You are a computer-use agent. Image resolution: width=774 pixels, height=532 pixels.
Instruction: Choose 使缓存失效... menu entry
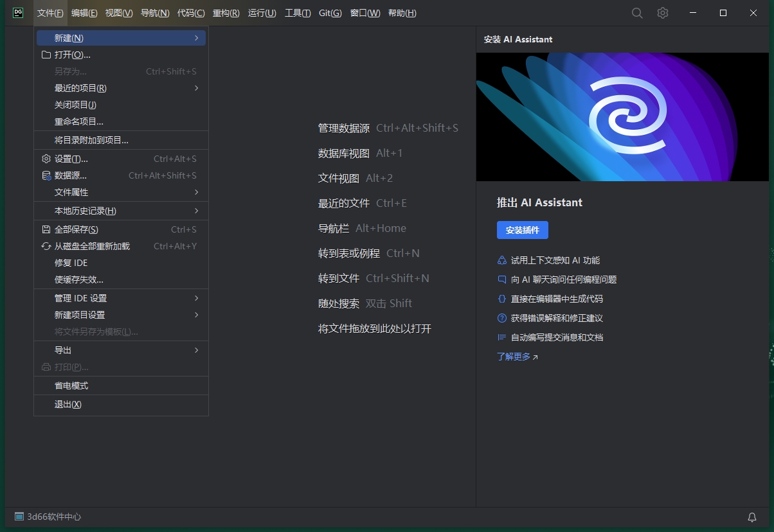tap(121, 279)
